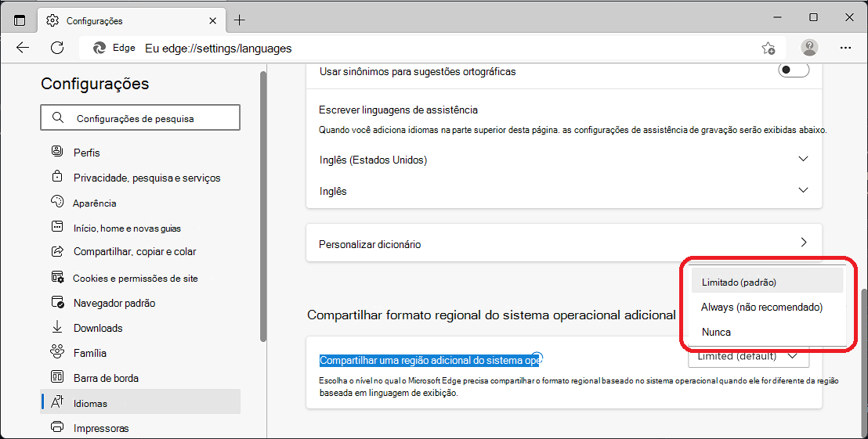The height and width of the screenshot is (439, 868).
Task: Click the Privacidade lock icon
Action: 57,176
